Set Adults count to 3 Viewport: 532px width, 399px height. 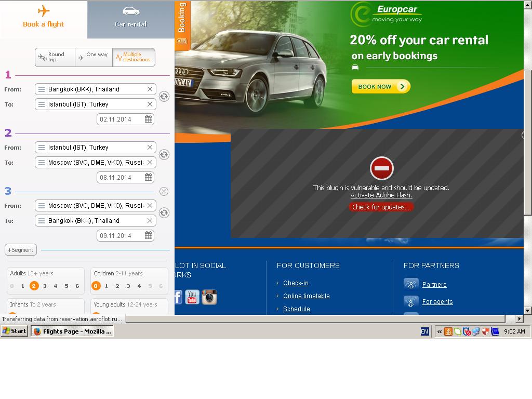tap(45, 286)
